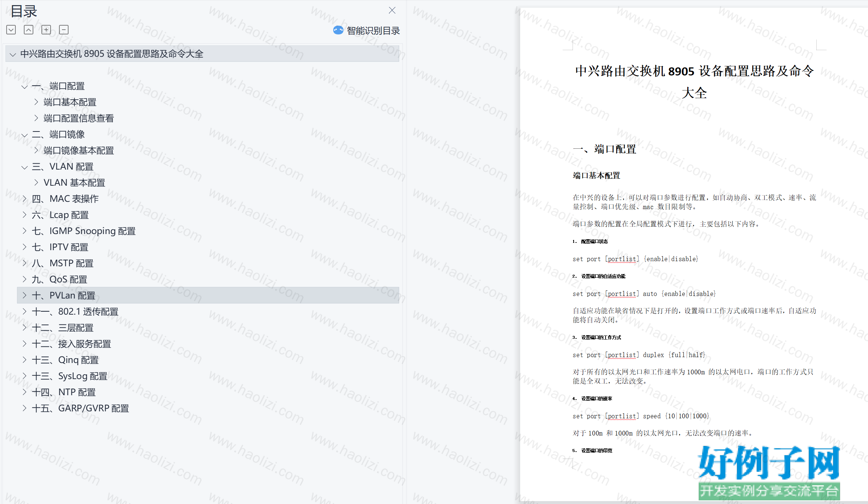Go to 二、端口镜像 in outline
This screenshot has width=868, height=504.
tap(58, 134)
